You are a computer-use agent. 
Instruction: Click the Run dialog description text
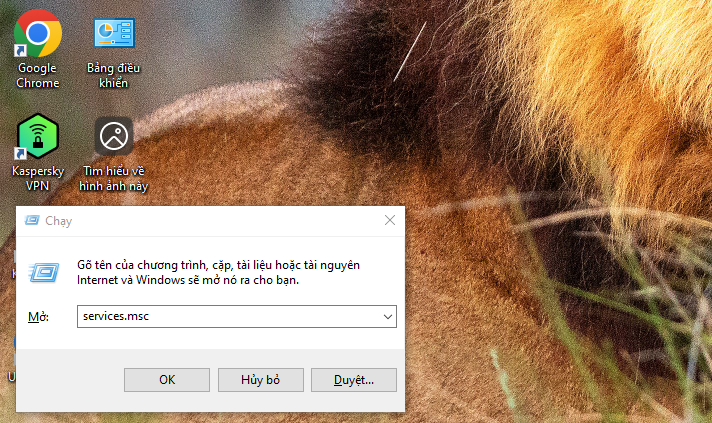pyautogui.click(x=218, y=272)
